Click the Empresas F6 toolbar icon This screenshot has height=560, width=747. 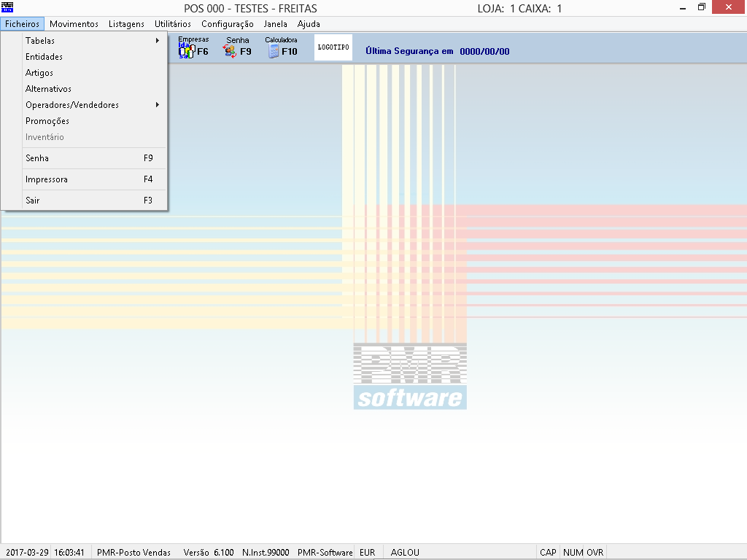193,48
